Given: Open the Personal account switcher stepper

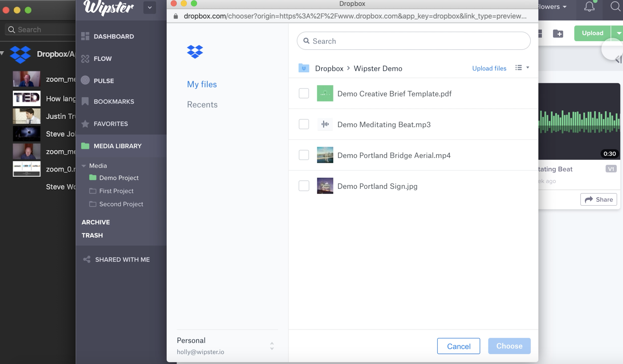Looking at the screenshot, I should pyautogui.click(x=272, y=346).
